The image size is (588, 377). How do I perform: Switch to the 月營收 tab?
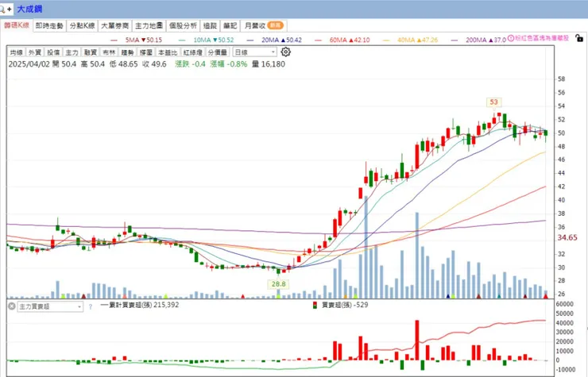tap(264, 25)
